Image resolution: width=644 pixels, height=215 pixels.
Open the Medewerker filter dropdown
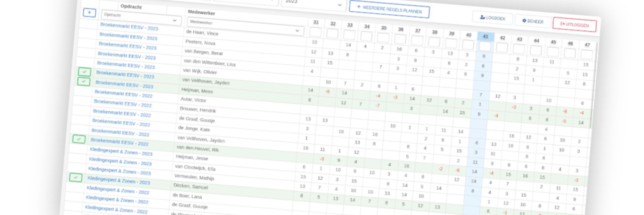245,26
